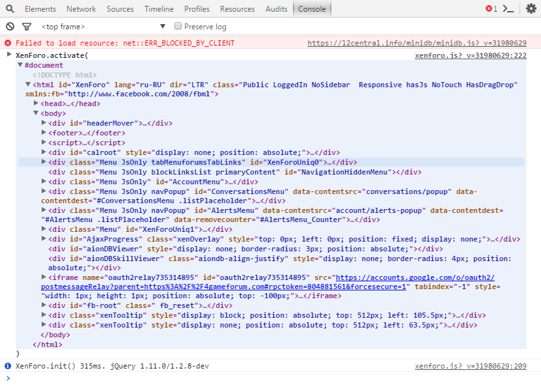This screenshot has height=392, width=541.
Task: Click the blue info icon beside XenForo.init()
Action: point(8,366)
